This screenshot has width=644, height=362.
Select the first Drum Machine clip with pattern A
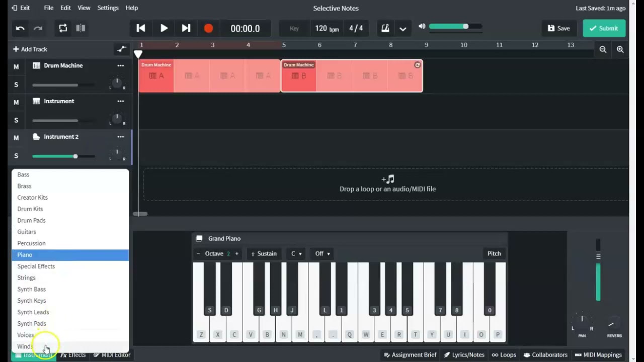(156, 76)
